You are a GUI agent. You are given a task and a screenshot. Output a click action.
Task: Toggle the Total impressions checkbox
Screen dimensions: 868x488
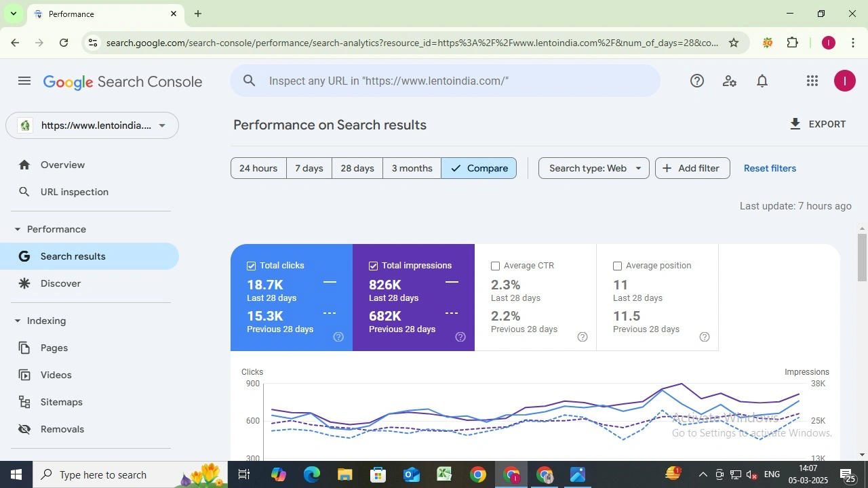[x=374, y=266]
